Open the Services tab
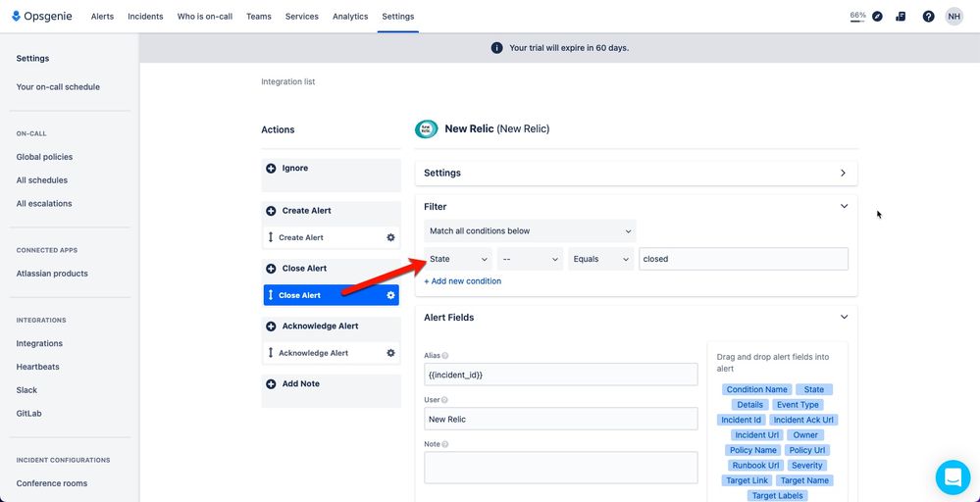The height and width of the screenshot is (502, 980). point(302,17)
